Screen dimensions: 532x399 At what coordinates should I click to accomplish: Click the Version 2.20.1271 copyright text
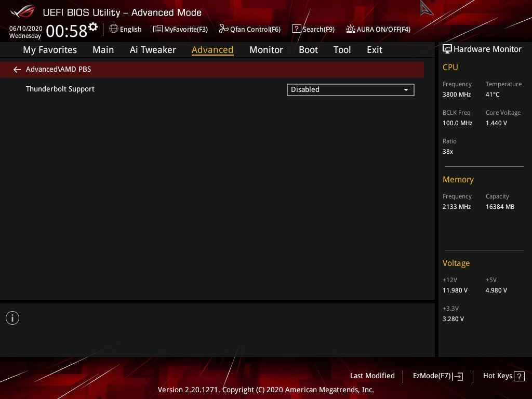click(265, 390)
